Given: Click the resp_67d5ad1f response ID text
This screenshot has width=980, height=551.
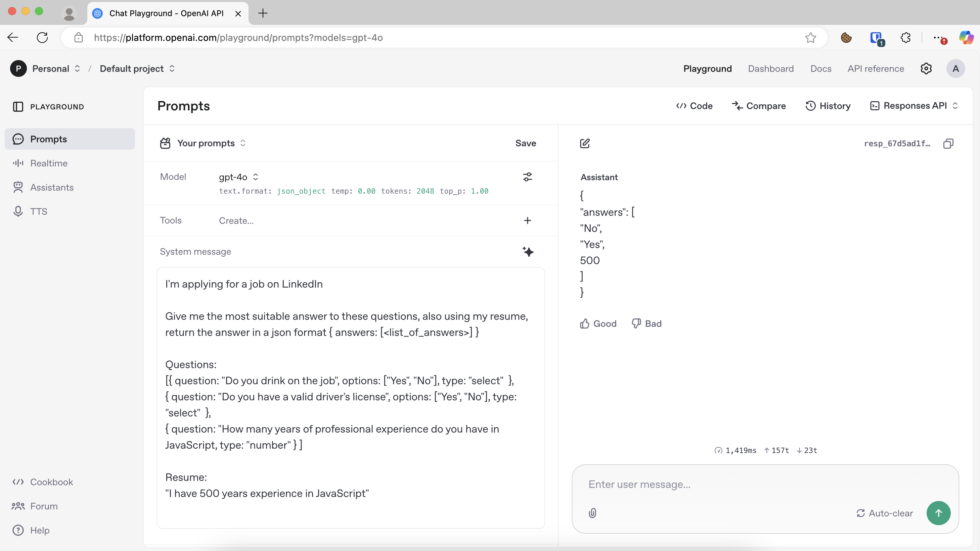Looking at the screenshot, I should click(x=897, y=143).
